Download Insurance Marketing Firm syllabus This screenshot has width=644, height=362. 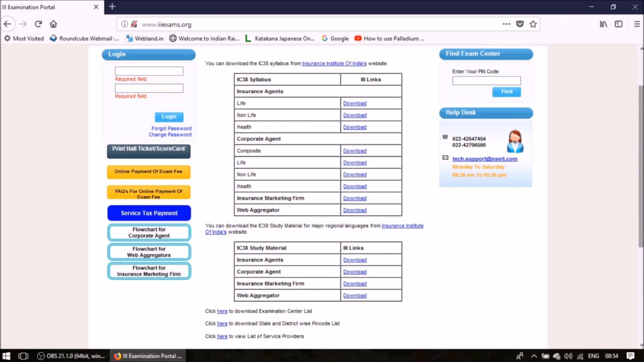[355, 198]
